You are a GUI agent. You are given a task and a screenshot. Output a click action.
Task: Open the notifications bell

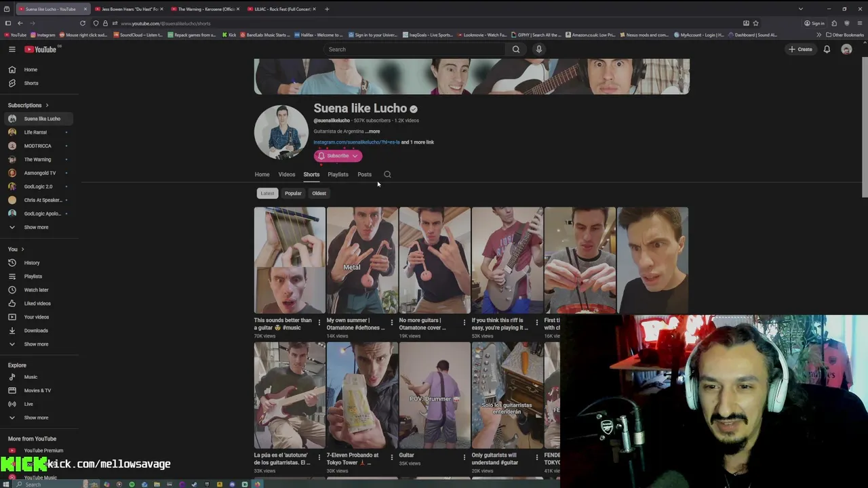click(827, 49)
